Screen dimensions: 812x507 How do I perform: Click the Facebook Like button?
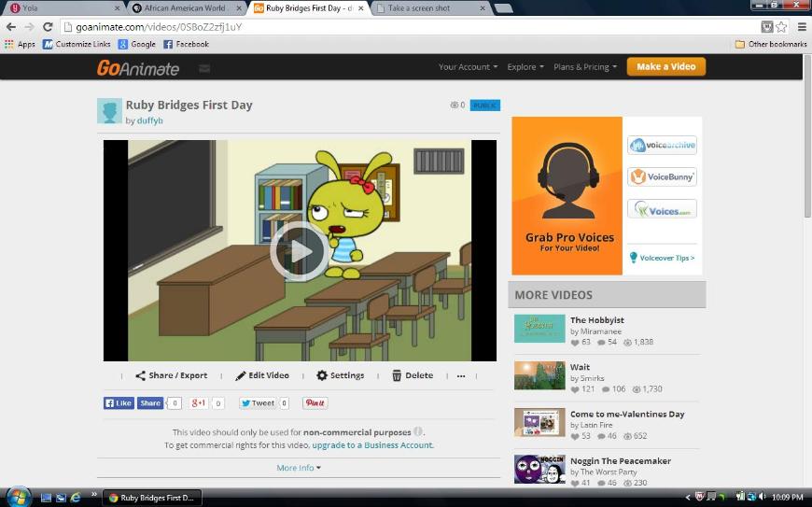point(119,403)
